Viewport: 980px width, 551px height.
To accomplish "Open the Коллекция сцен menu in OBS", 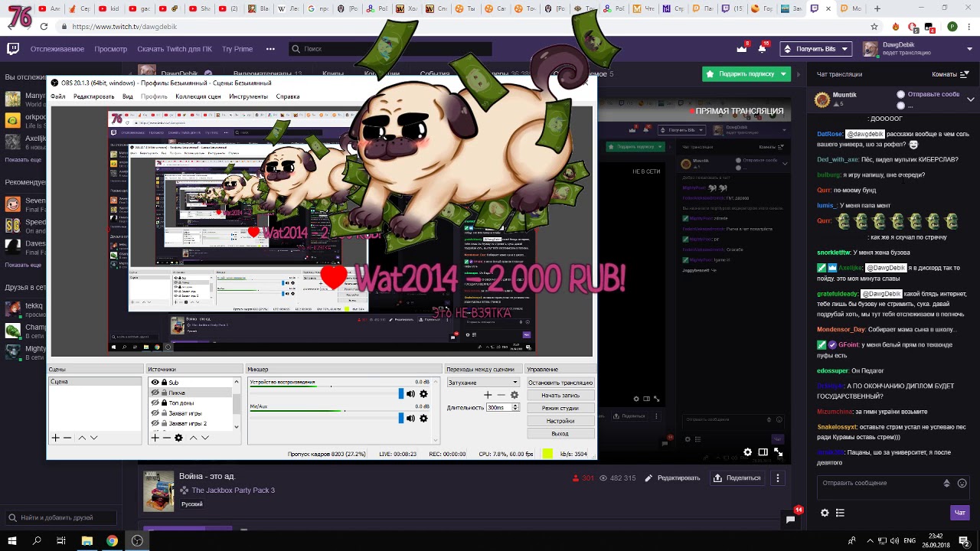I will [x=198, y=96].
